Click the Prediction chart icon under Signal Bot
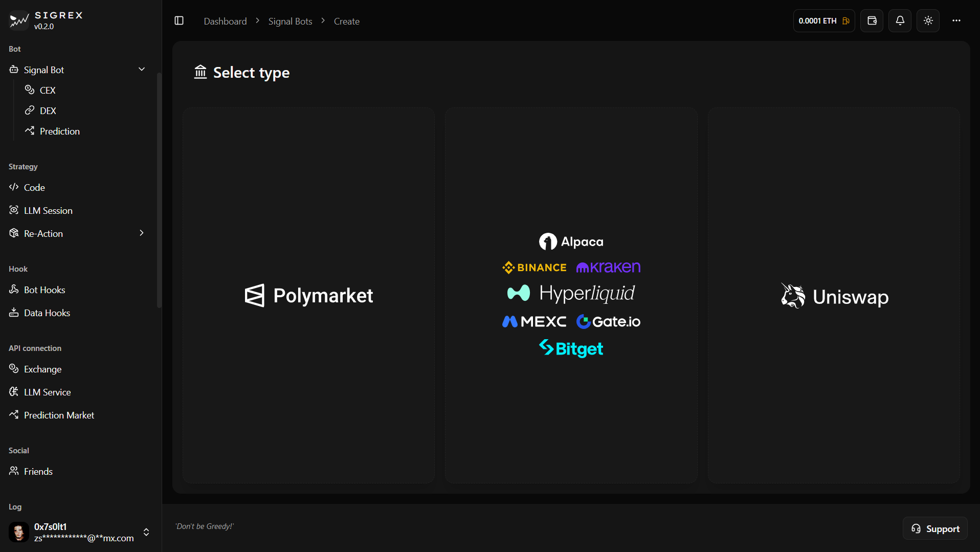The height and width of the screenshot is (552, 980). pos(30,131)
